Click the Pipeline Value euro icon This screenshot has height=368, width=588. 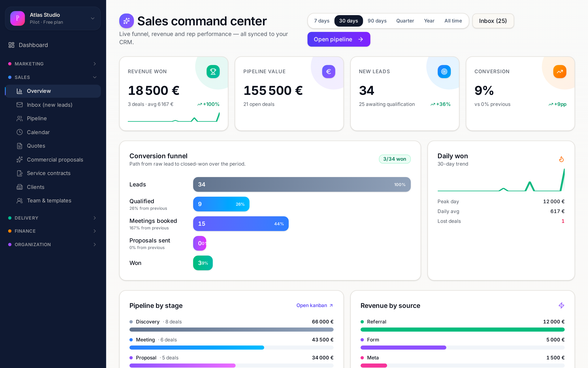coord(329,72)
